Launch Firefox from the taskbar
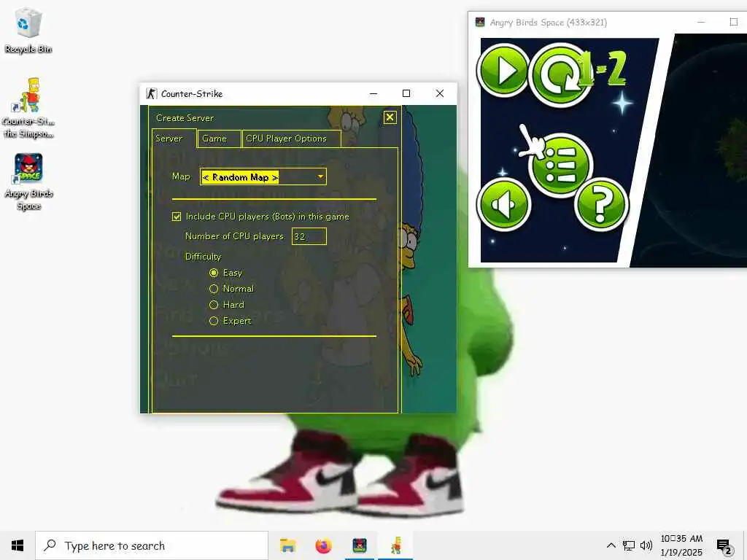 coord(323,545)
